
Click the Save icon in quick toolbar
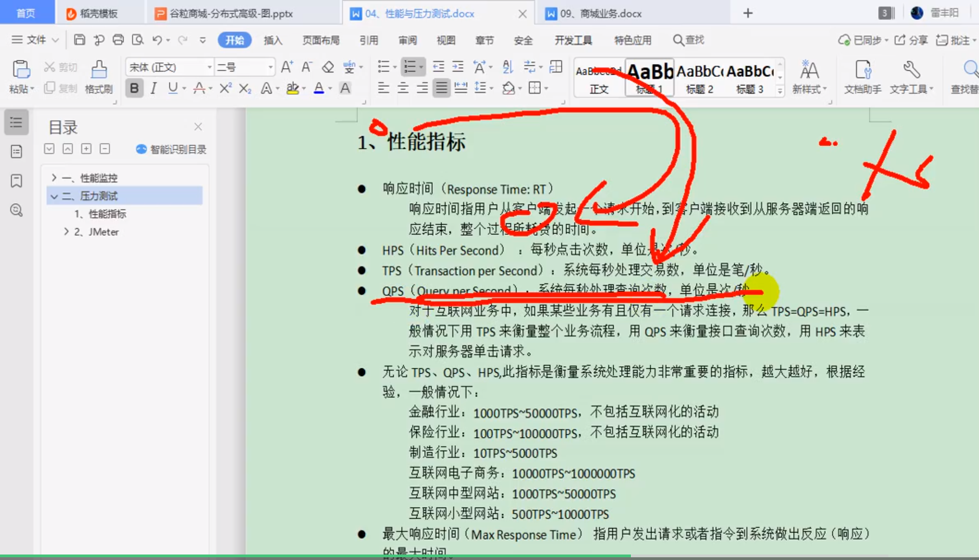(80, 40)
